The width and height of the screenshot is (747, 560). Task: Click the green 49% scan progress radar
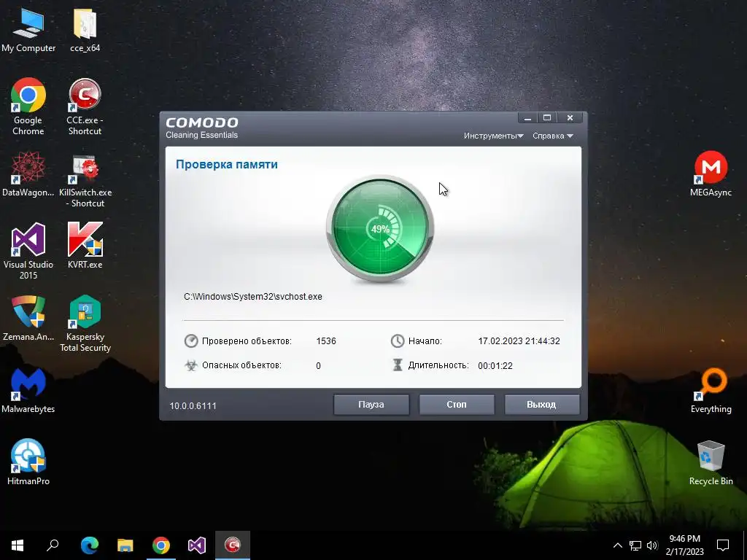[380, 228]
